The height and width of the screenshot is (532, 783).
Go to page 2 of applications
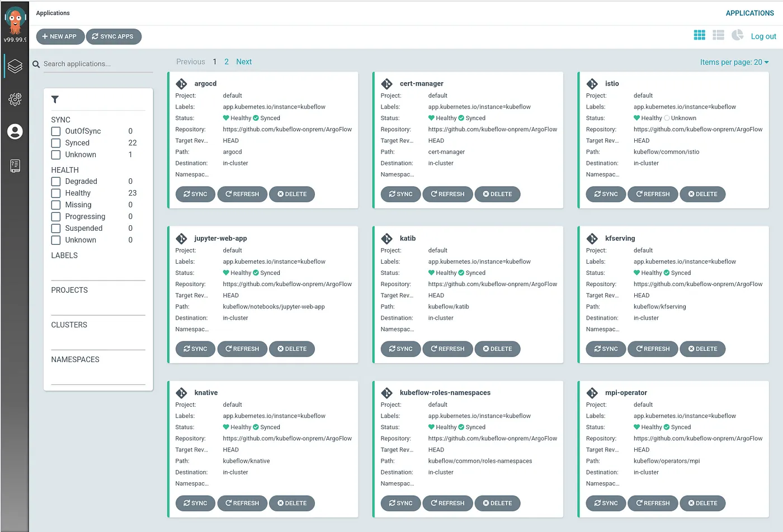point(227,62)
